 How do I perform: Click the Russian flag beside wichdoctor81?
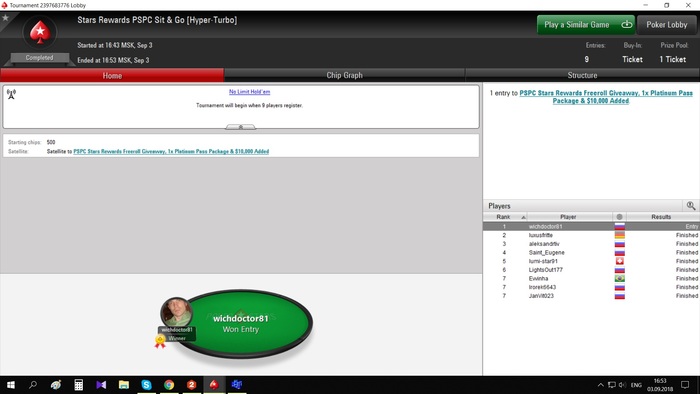click(620, 227)
